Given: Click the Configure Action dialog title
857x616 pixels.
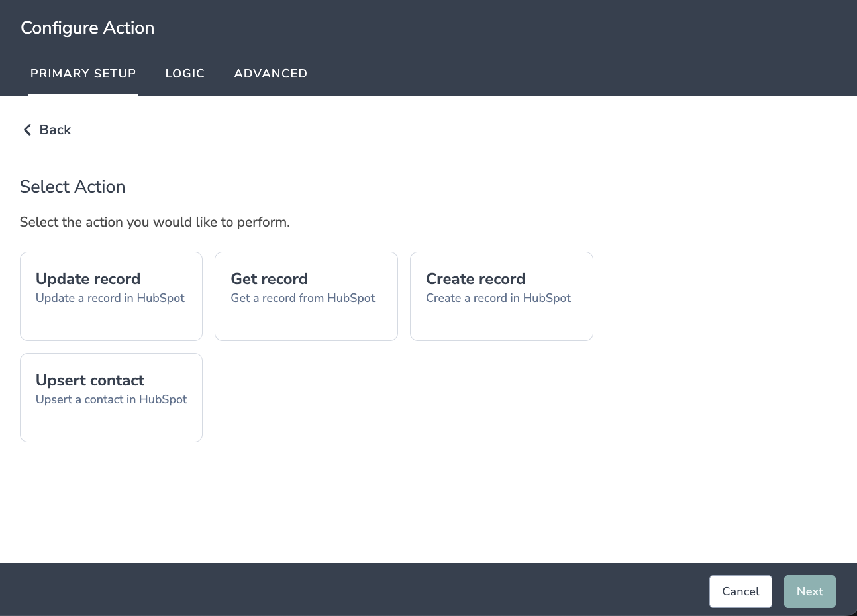Looking at the screenshot, I should (x=87, y=28).
